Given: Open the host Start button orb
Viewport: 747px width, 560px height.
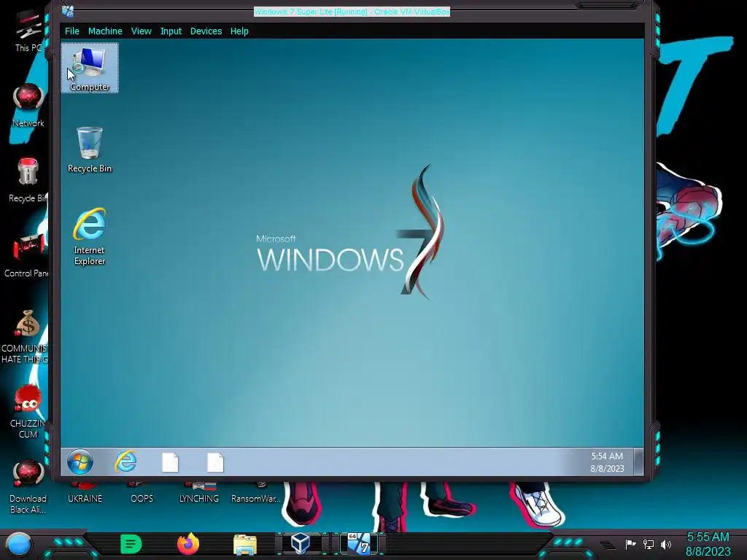Looking at the screenshot, I should point(19,544).
